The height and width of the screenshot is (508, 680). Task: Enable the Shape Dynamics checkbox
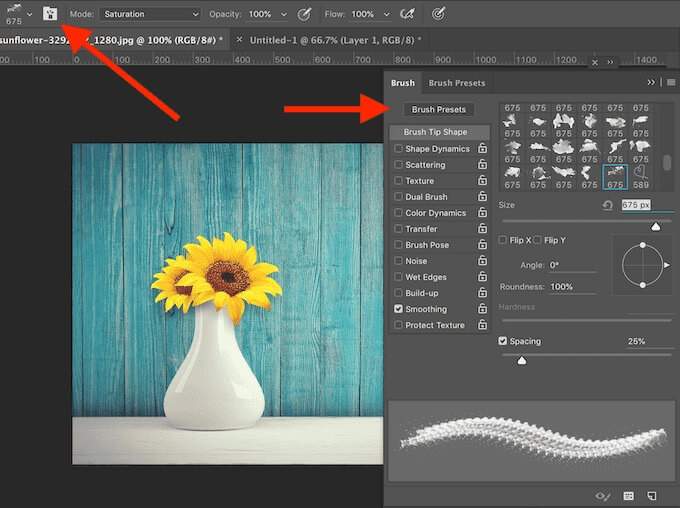tap(399, 149)
